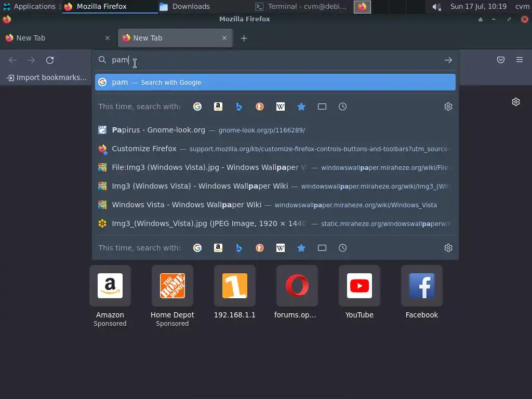Select the pam Search with Google suggestion
Image resolution: width=532 pixels, height=399 pixels.
tap(275, 82)
